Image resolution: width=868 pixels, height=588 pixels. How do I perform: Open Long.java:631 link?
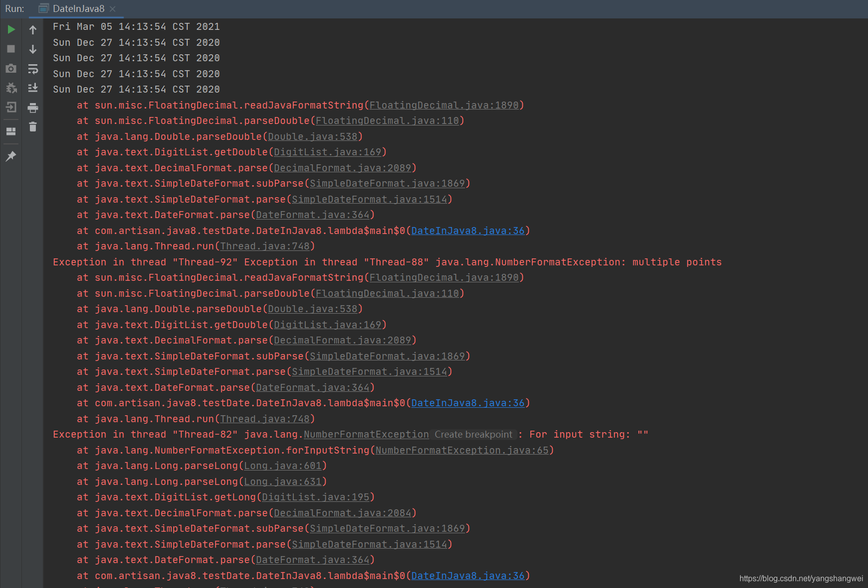282,481
